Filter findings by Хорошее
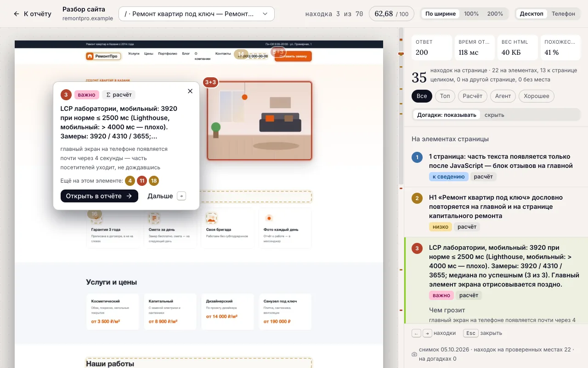 (537, 96)
